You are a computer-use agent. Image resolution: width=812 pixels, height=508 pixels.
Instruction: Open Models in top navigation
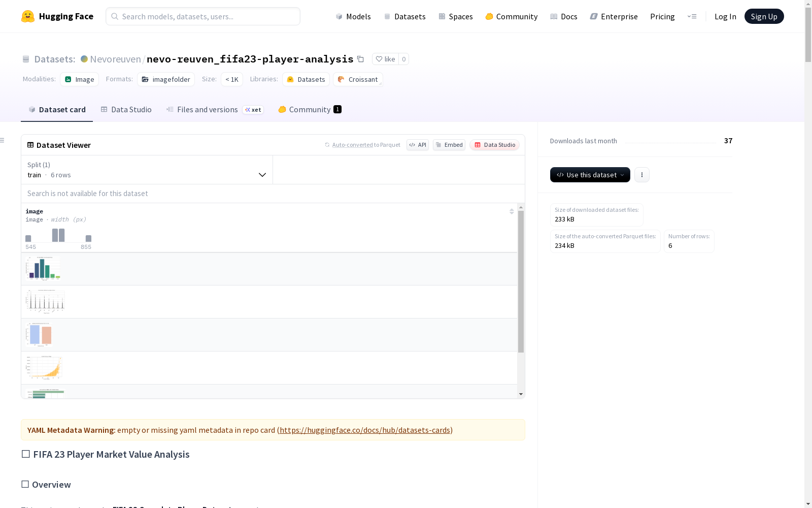point(353,16)
